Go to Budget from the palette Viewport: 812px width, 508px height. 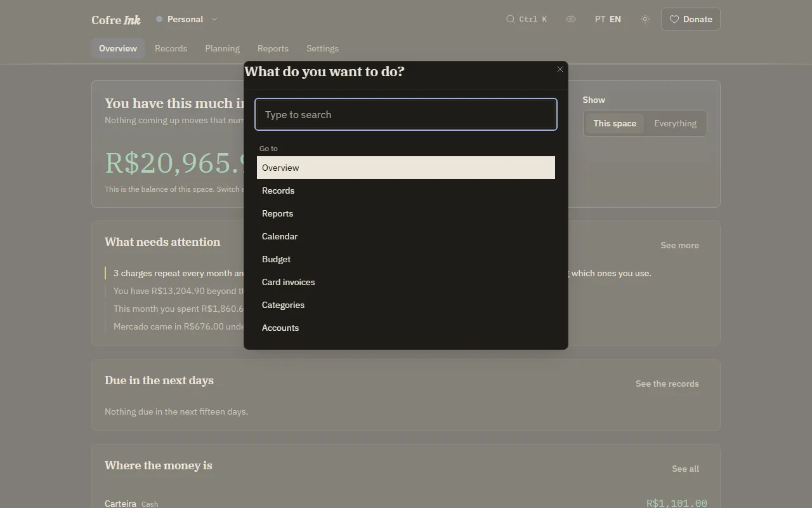(x=406, y=259)
